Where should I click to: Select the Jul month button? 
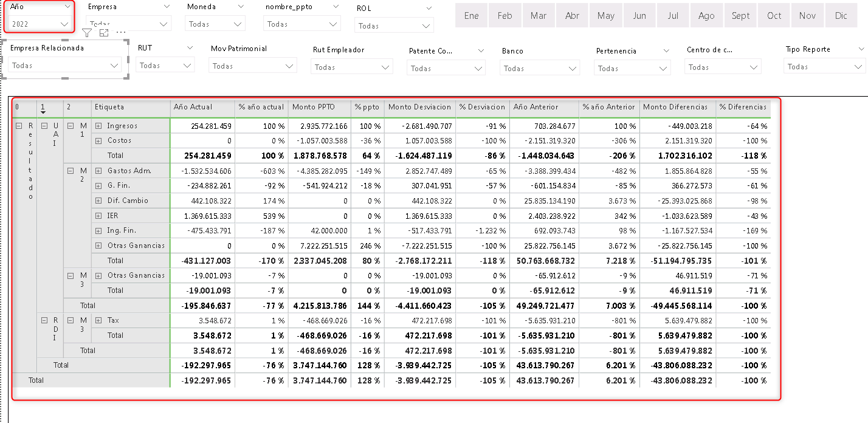point(673,16)
